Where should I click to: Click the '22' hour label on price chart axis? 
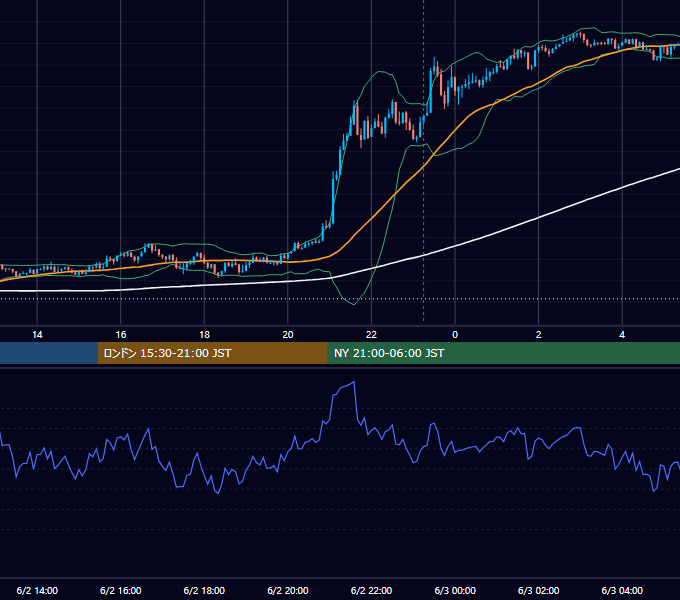[x=371, y=335]
